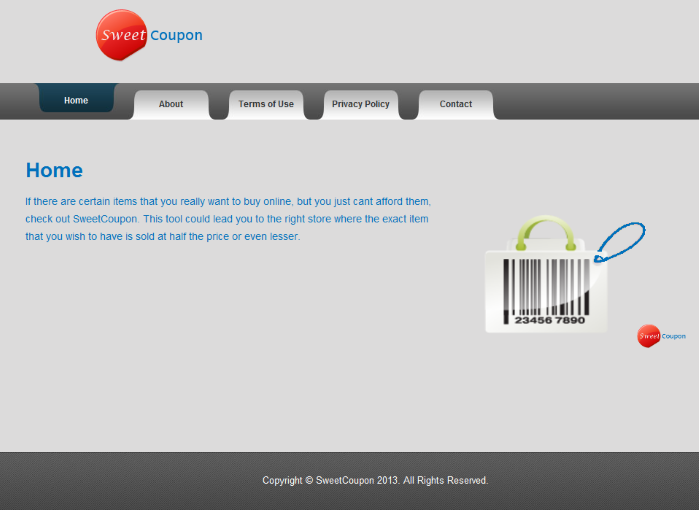Go to the Privacy Policy tab
Viewport: 699px width, 510px height.
(361, 104)
